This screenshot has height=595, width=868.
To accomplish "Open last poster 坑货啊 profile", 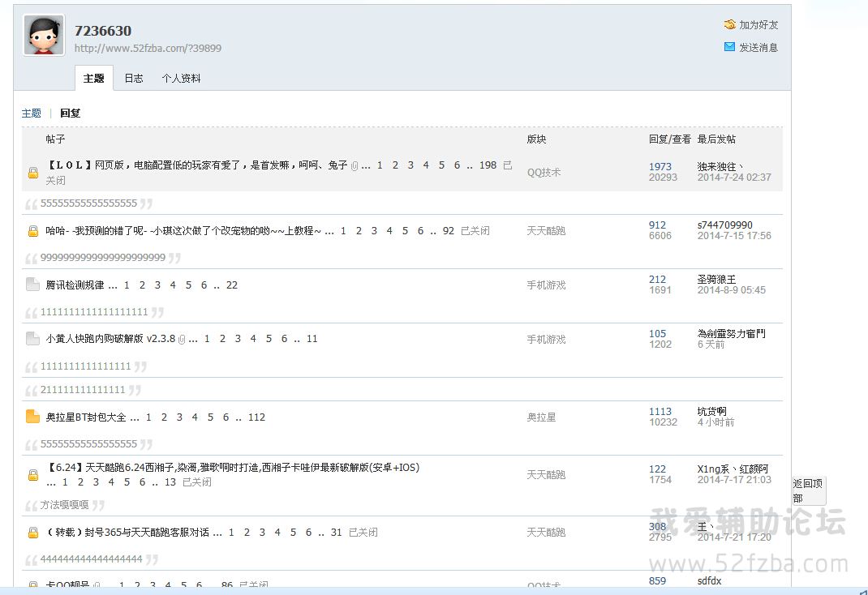I will click(711, 412).
